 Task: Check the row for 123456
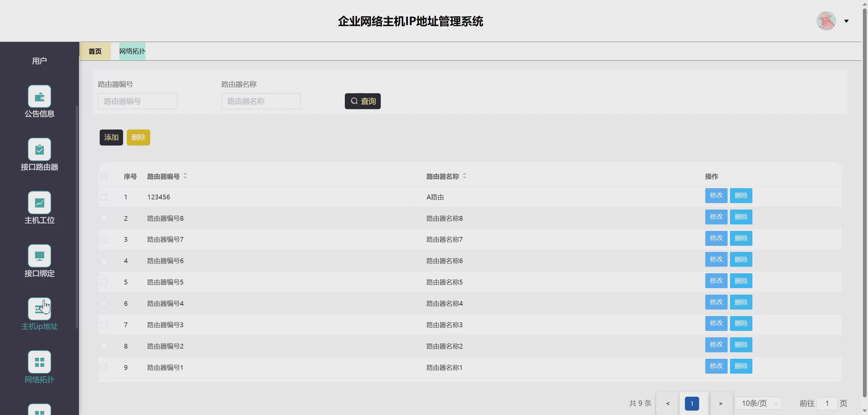click(104, 197)
